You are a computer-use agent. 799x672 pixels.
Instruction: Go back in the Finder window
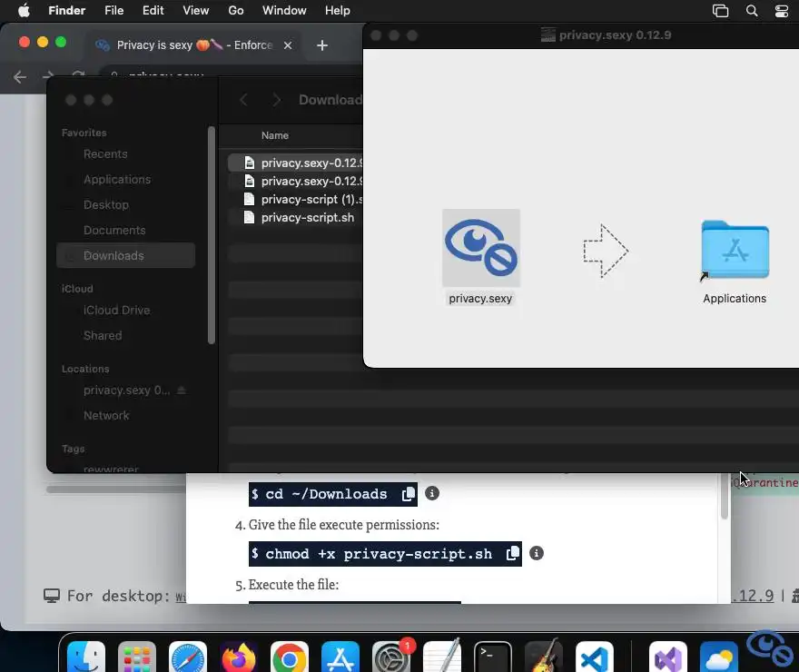(243, 100)
